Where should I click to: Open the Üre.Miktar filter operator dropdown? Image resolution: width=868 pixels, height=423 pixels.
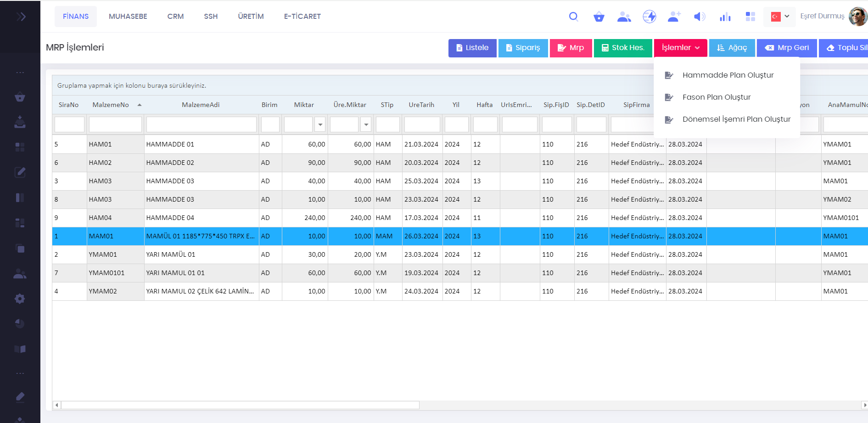366,124
